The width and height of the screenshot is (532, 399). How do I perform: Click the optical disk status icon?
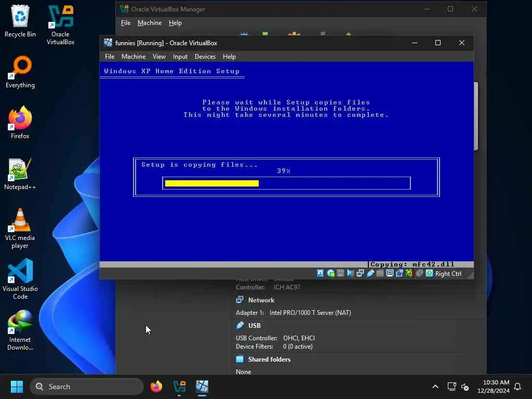click(330, 273)
